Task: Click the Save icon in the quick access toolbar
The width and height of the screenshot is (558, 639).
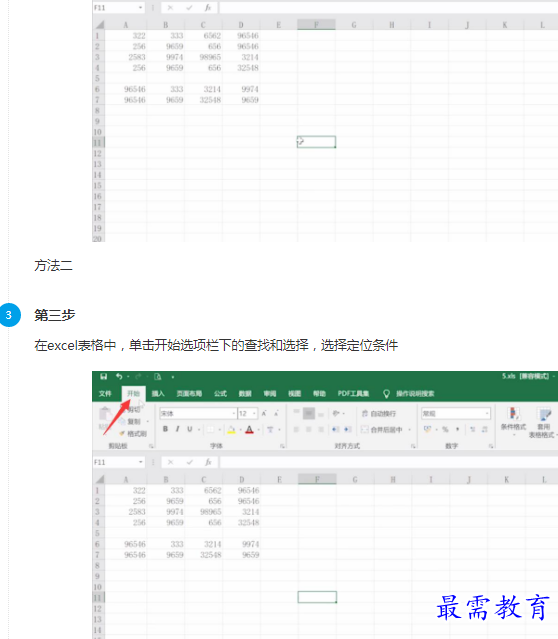Action: coord(104,377)
